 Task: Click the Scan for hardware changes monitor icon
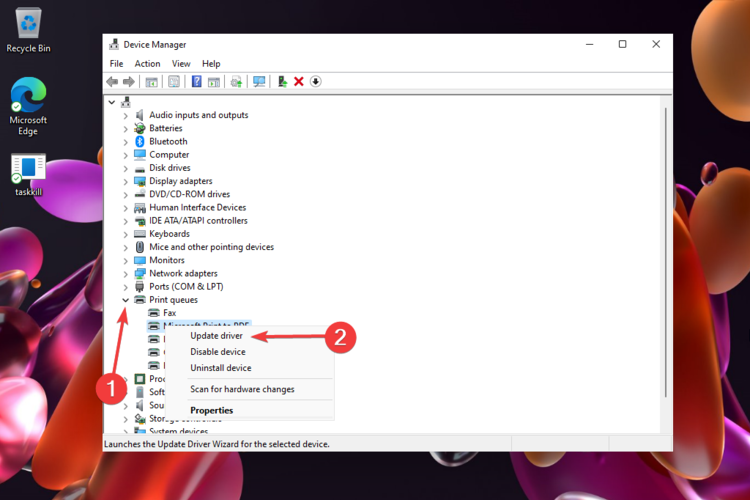(x=259, y=81)
